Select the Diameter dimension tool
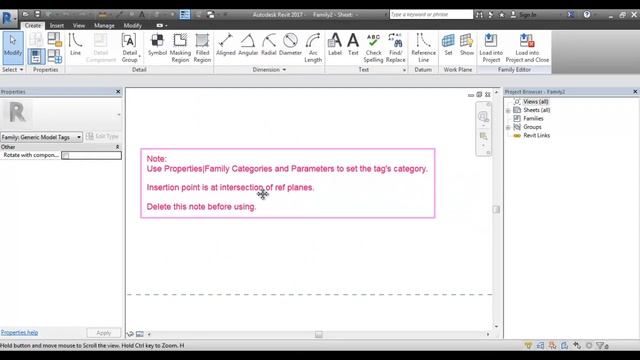 (290, 45)
